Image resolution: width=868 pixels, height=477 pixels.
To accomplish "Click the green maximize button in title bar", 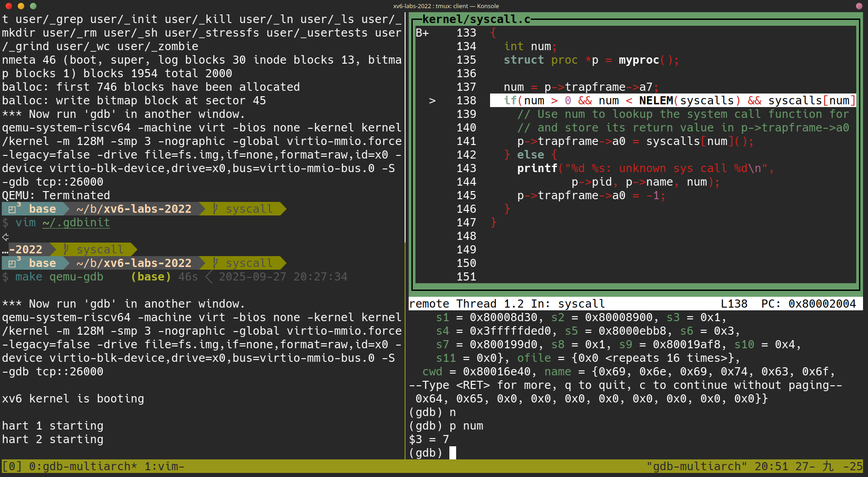I will [x=33, y=6].
